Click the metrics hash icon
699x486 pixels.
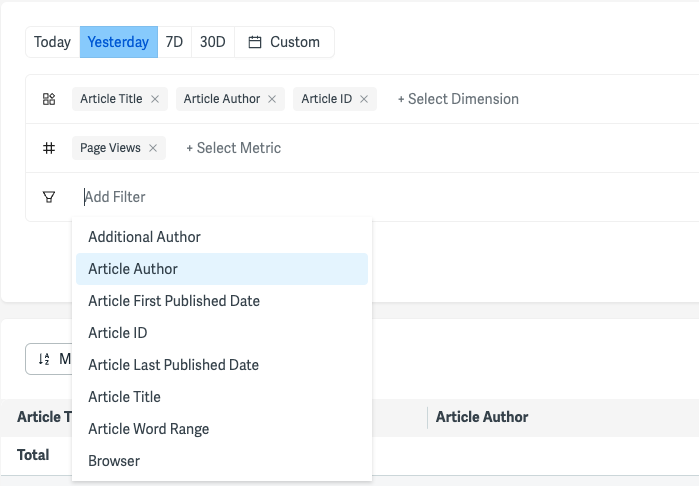tap(49, 148)
